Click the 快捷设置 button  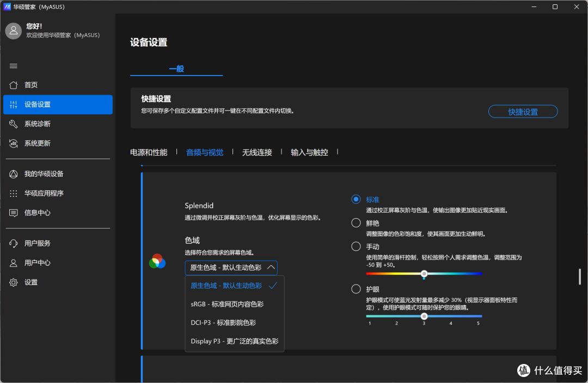[x=523, y=112]
